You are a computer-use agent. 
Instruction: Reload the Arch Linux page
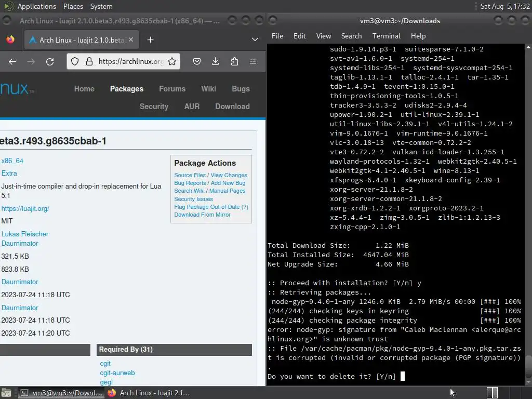[x=50, y=61]
